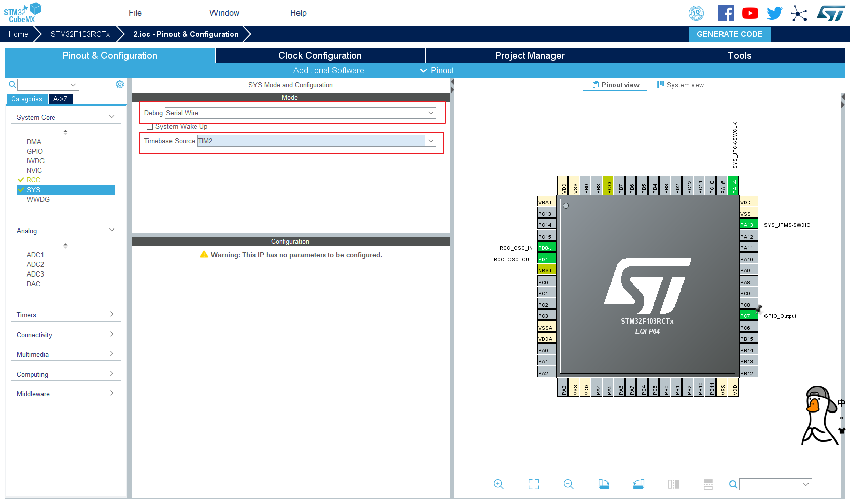Select the PC7 GPIO_Output pin

coord(749,316)
